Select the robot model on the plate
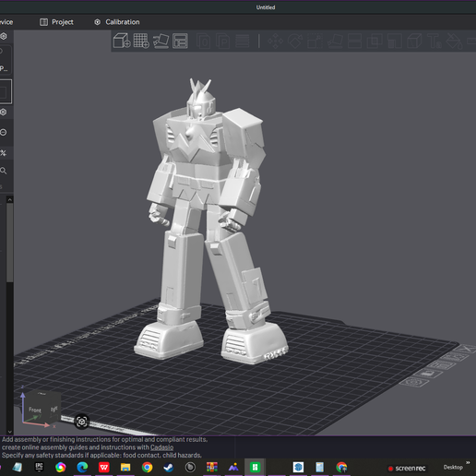Image resolution: width=476 pixels, height=476 pixels. 208,221
